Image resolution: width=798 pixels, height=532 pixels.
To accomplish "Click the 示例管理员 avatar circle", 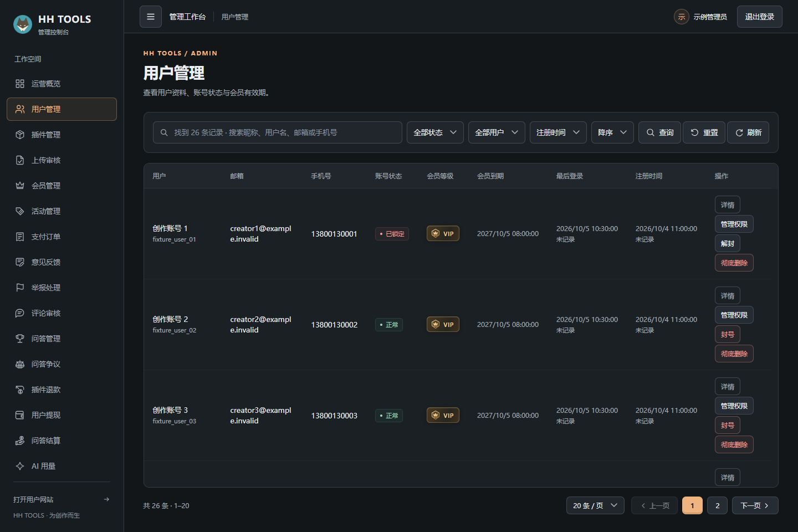I will click(682, 17).
